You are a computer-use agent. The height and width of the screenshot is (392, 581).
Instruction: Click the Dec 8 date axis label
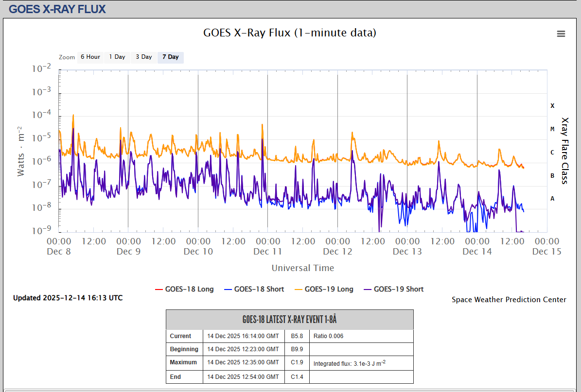click(59, 251)
